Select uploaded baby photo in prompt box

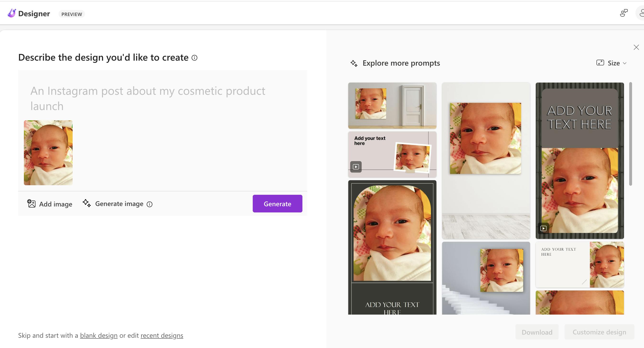[48, 153]
